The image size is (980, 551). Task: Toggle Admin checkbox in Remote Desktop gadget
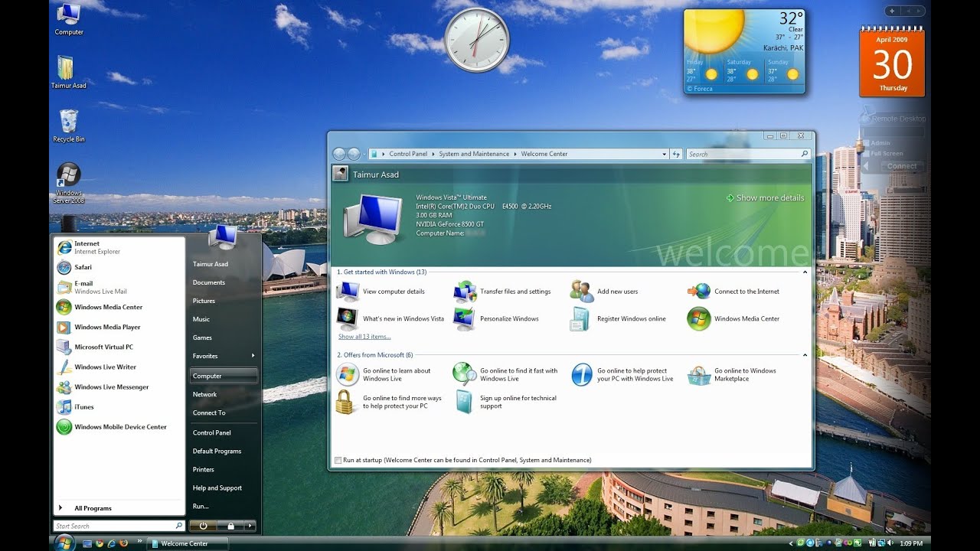click(x=866, y=143)
